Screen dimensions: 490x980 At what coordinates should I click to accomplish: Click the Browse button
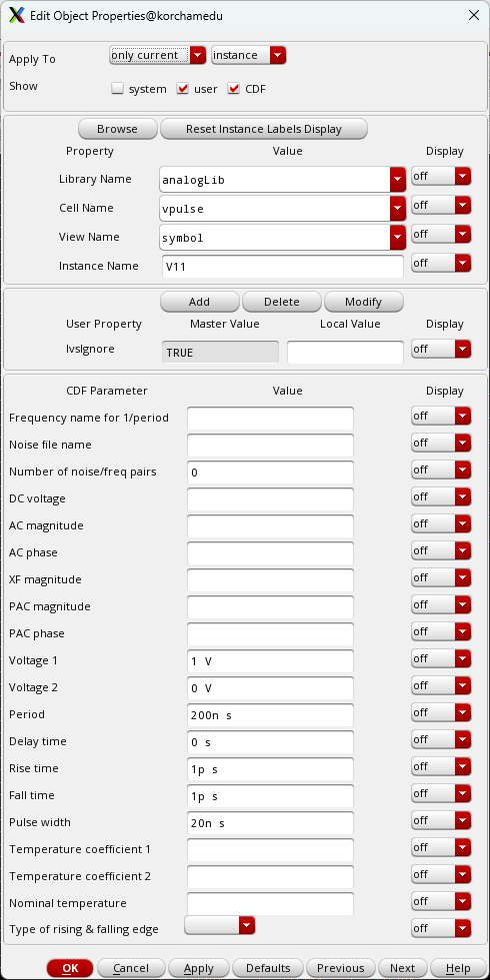(x=118, y=129)
